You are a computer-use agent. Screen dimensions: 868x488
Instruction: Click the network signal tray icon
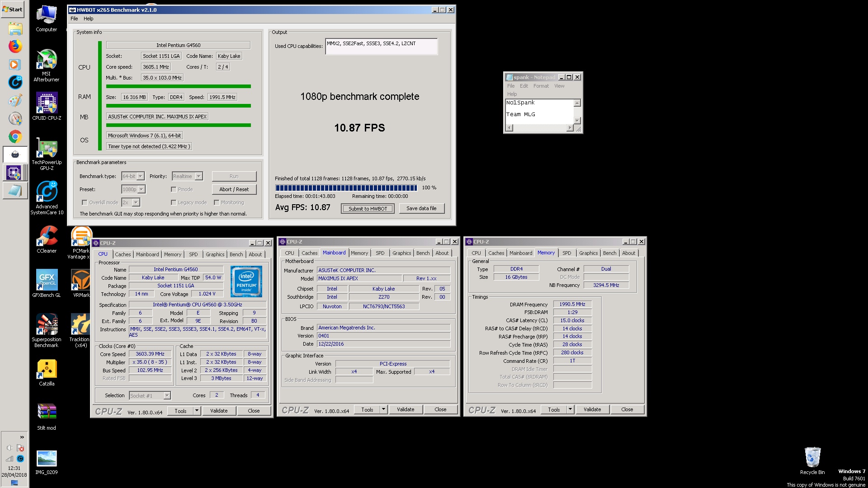(x=9, y=459)
